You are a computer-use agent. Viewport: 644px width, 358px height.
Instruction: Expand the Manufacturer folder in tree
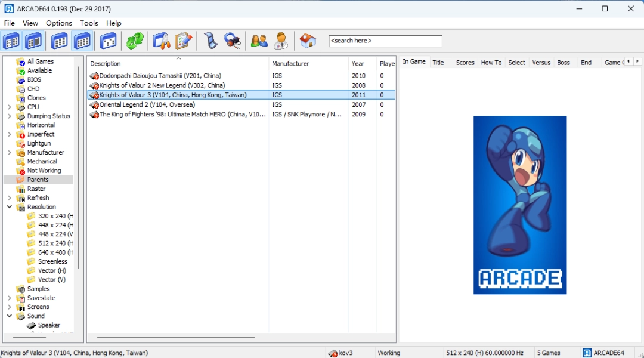point(10,153)
